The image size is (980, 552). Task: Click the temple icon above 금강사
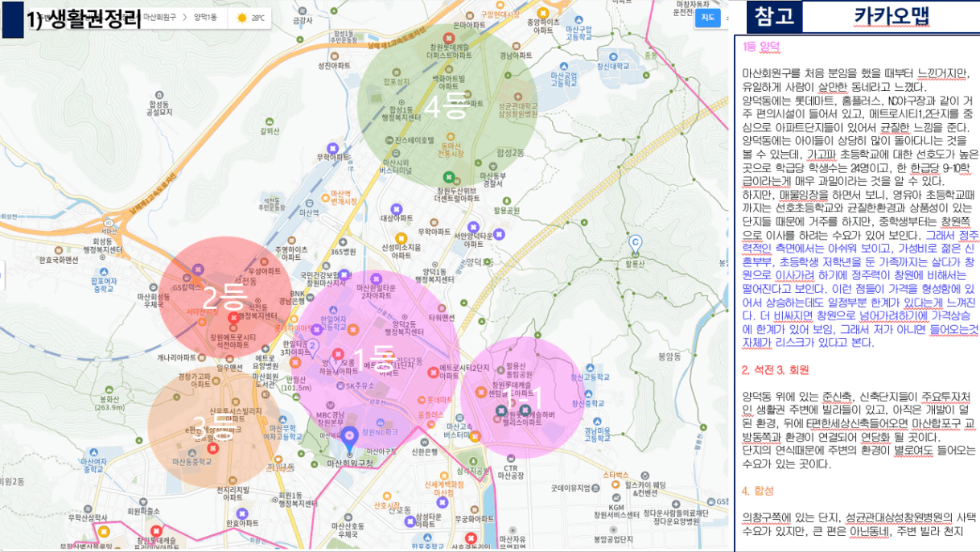[303, 10]
